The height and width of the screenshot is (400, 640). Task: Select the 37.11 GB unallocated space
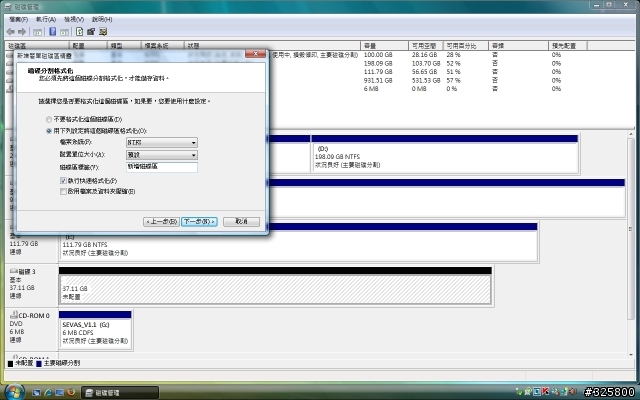pos(276,286)
